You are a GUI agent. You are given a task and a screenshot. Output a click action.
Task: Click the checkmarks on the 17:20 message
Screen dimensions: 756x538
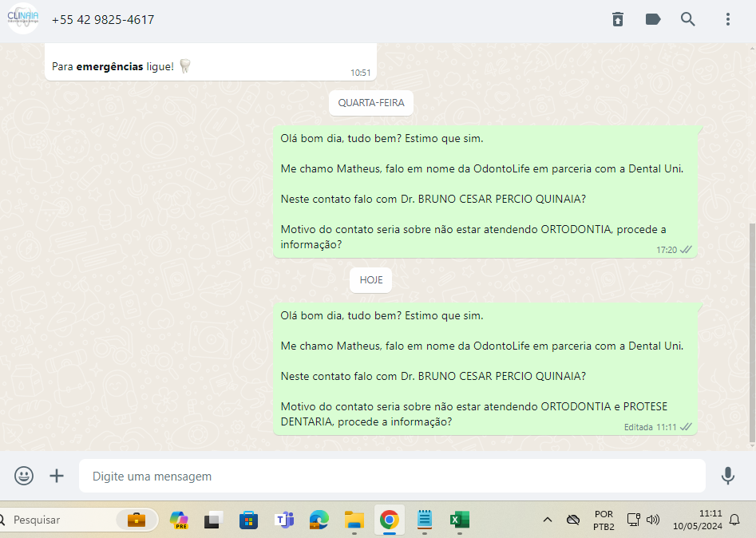(x=686, y=250)
